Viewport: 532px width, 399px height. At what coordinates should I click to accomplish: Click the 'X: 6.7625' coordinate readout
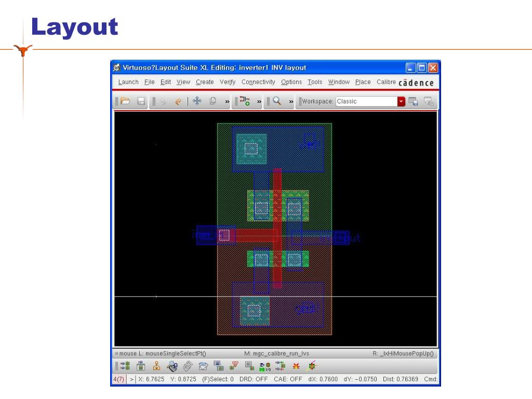[x=151, y=379]
